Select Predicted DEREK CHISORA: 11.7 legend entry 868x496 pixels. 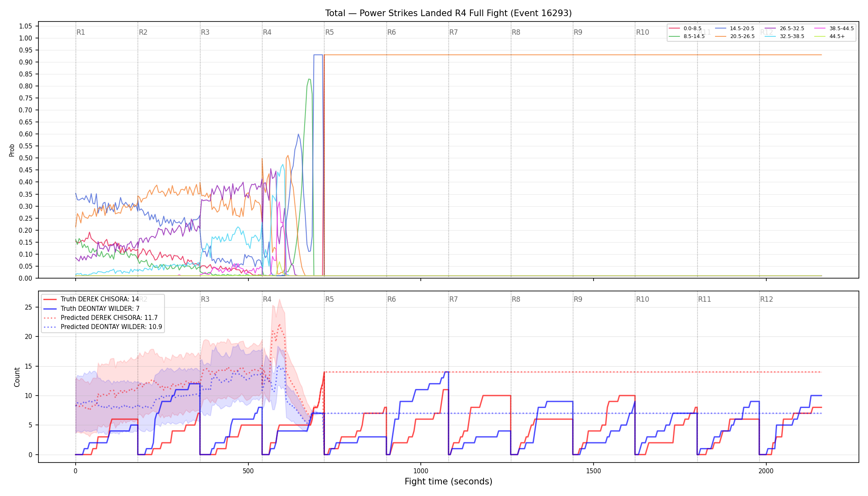100,318
